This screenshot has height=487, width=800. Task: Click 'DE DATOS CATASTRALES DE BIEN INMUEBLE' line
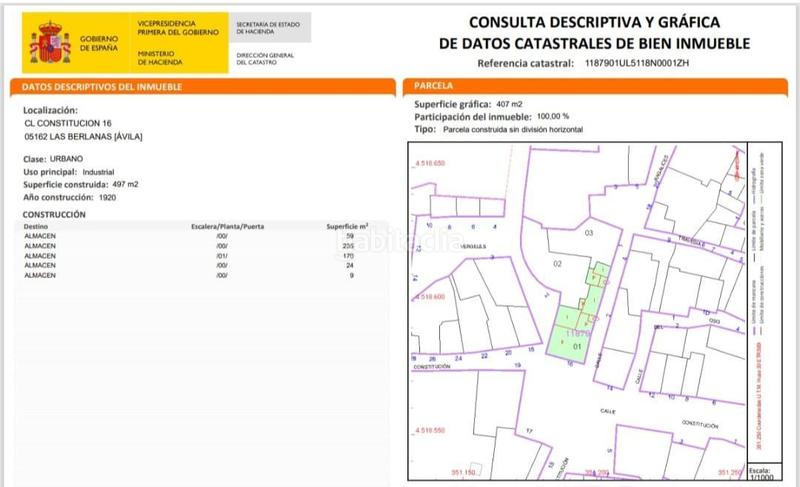coord(594,44)
